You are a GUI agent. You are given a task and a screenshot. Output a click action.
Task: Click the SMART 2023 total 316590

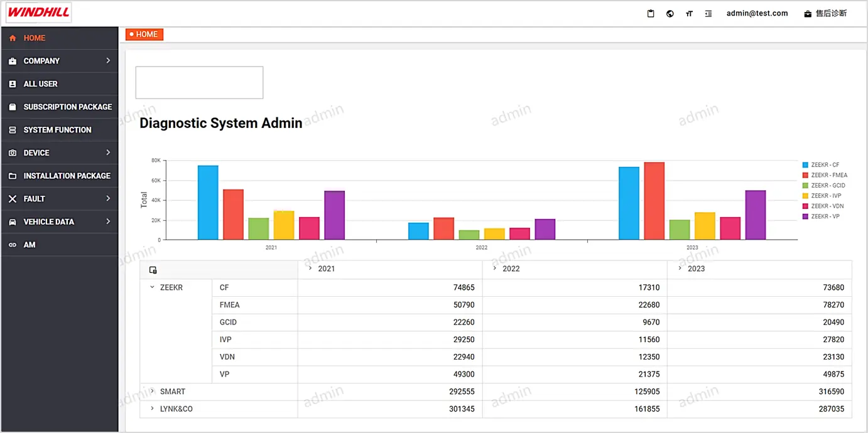831,392
